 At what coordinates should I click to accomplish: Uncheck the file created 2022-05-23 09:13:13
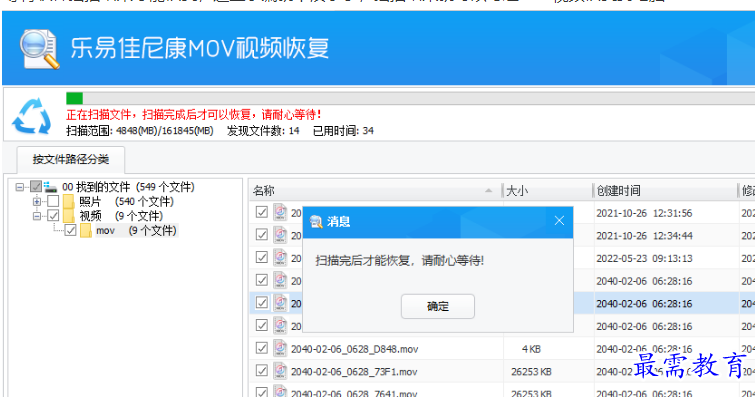(261, 257)
